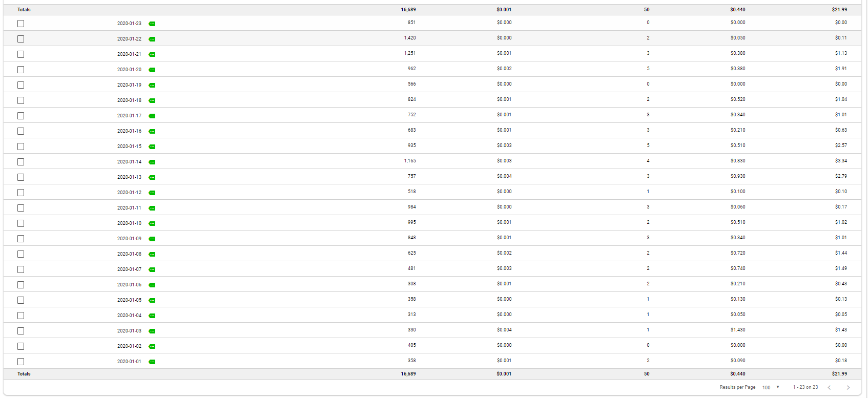Click the green tag icon next to 2020-01-12

[x=152, y=193]
